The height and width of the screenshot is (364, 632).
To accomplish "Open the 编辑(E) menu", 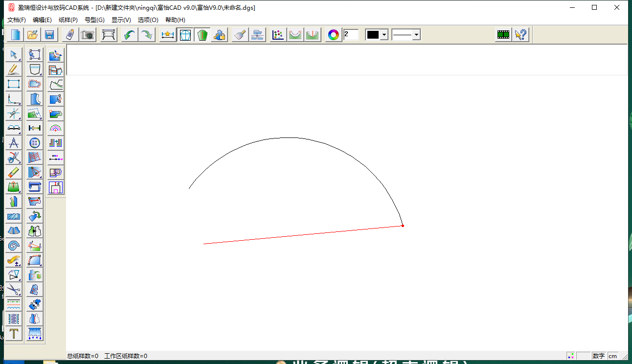I will pyautogui.click(x=42, y=20).
